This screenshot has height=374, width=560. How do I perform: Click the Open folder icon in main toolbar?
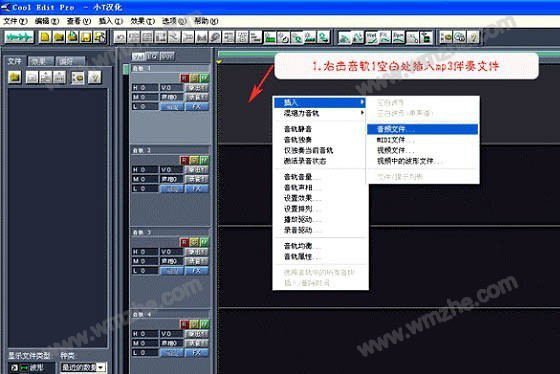(x=59, y=37)
